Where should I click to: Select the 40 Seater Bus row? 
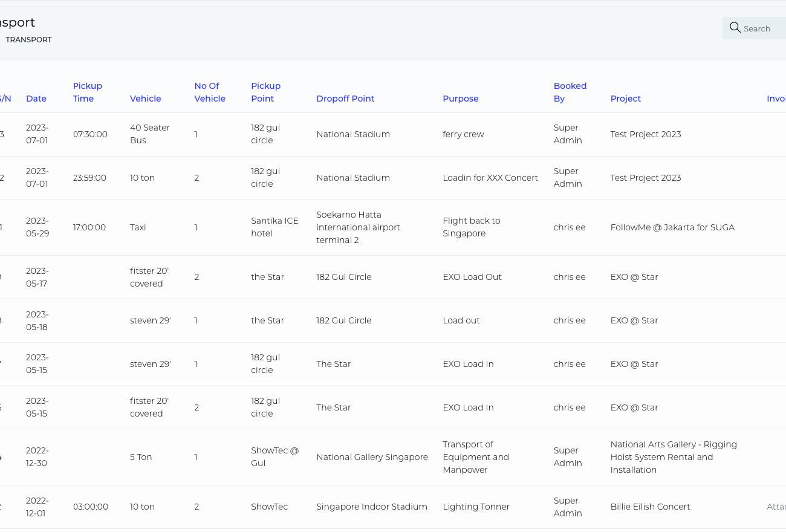click(149, 134)
